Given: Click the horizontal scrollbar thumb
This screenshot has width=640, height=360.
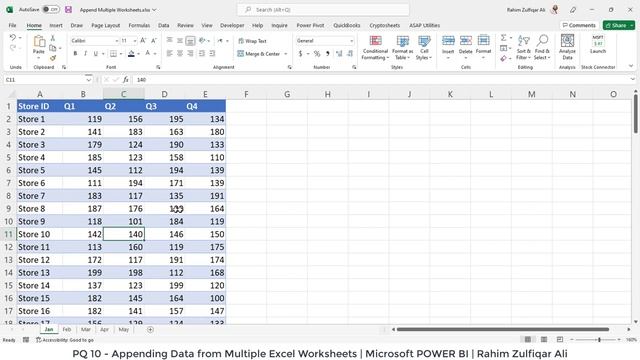Looking at the screenshot, I should (502, 329).
